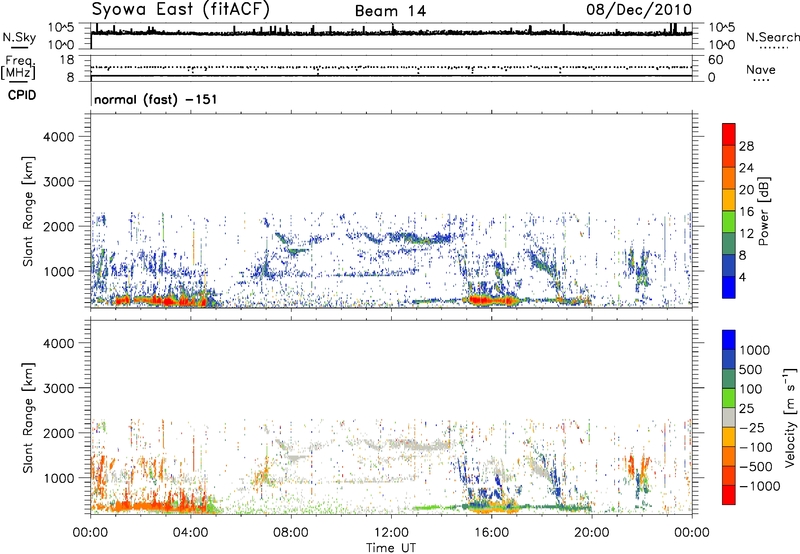Screen dimensions: 800x554
Task: Select the gray segment of the velocity colorbar
Action: 729,417
